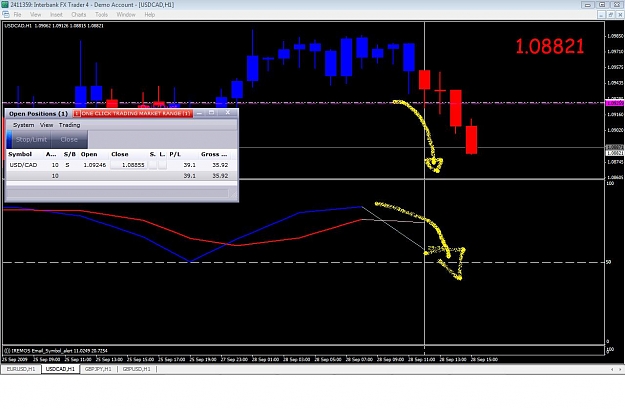This screenshot has height=409, width=625.
Task: Click the Open column header
Action: [x=89, y=154]
